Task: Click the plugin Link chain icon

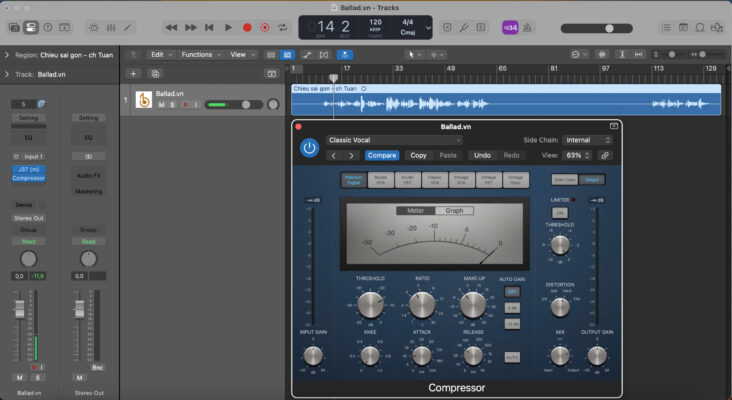Action: click(x=605, y=155)
